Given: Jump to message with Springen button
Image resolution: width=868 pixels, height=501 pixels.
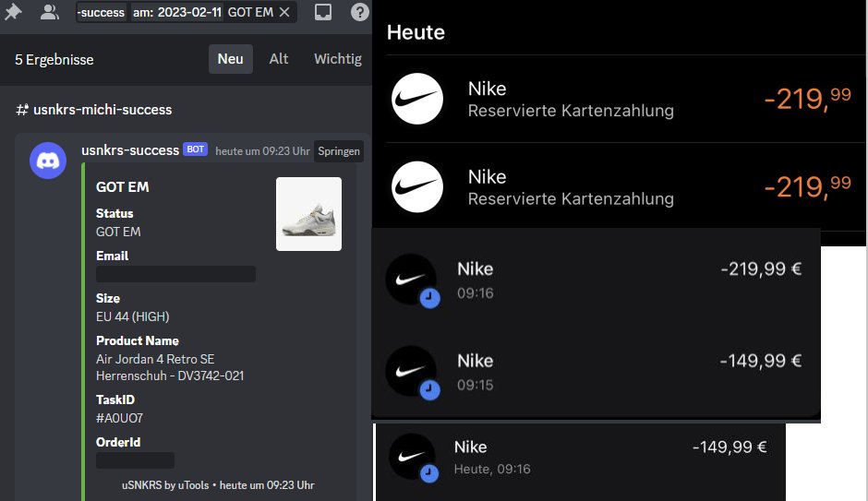Looking at the screenshot, I should pos(339,151).
